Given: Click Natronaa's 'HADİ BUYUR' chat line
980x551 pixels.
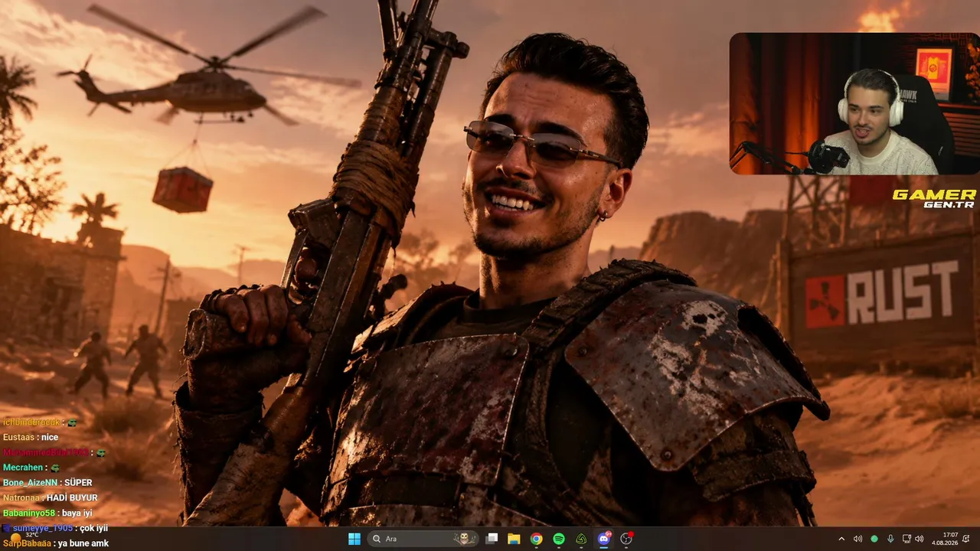Looking at the screenshot, I should [x=51, y=497].
